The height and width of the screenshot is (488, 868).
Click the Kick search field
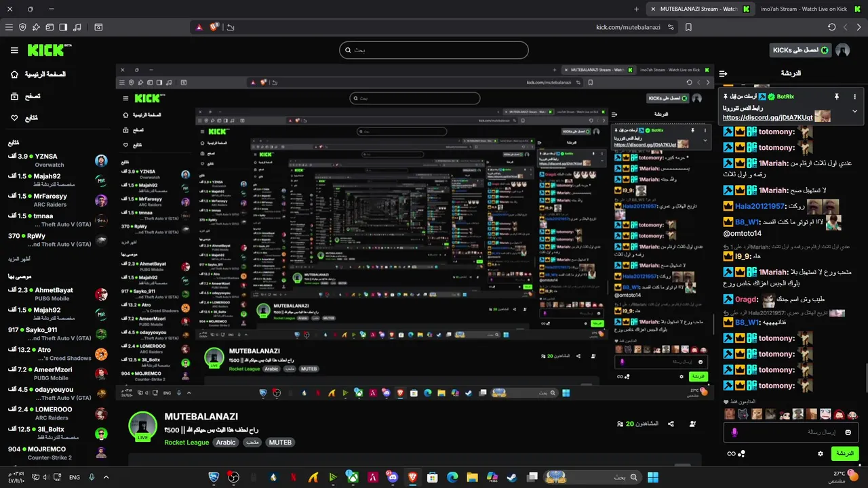[x=434, y=50]
